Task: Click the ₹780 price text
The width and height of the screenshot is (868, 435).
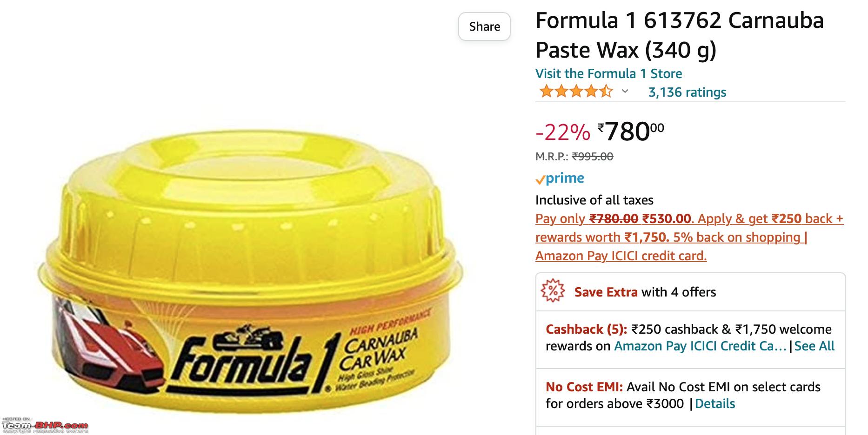Action: (631, 131)
